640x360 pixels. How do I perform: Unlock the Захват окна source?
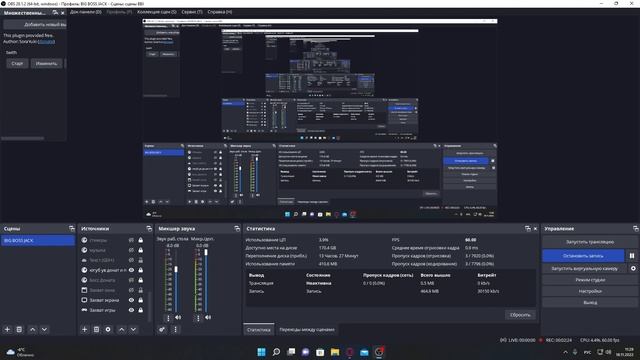[x=140, y=290]
